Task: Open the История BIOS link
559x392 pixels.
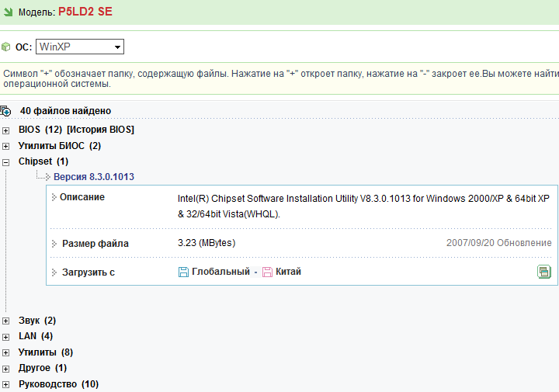Action: [100, 130]
